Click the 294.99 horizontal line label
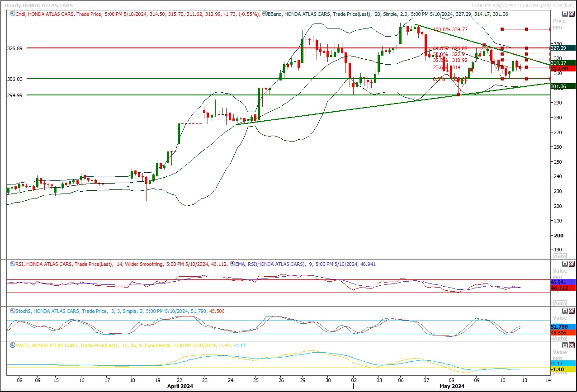 [x=15, y=95]
